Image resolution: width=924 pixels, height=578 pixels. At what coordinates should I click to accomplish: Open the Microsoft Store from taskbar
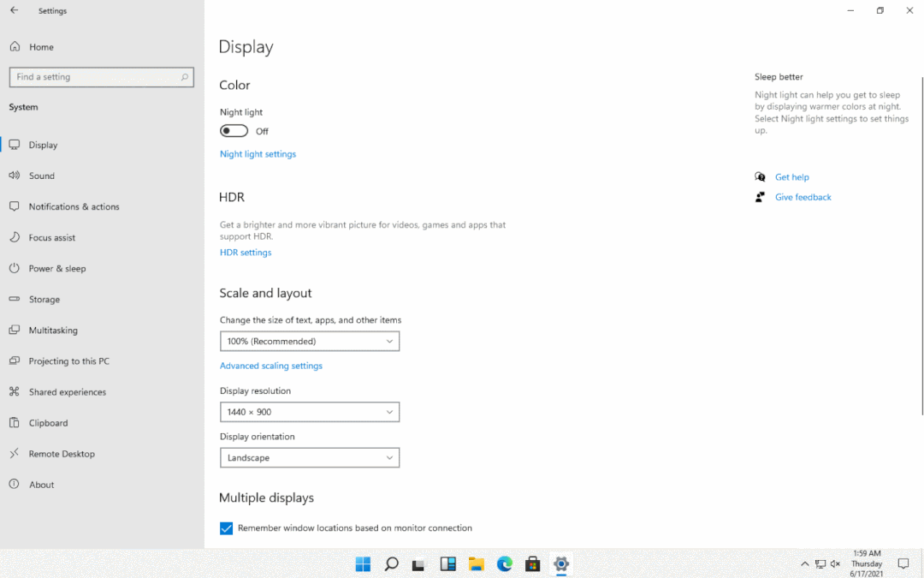(x=532, y=564)
